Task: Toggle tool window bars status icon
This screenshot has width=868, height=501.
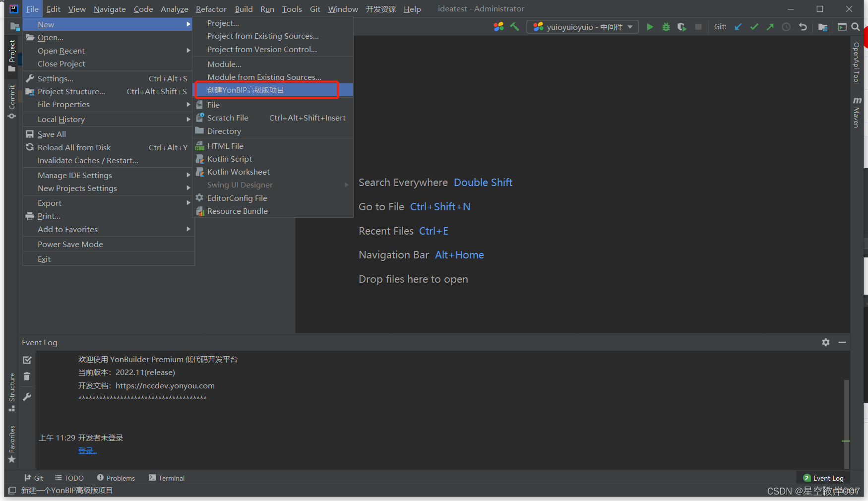Action: point(12,490)
